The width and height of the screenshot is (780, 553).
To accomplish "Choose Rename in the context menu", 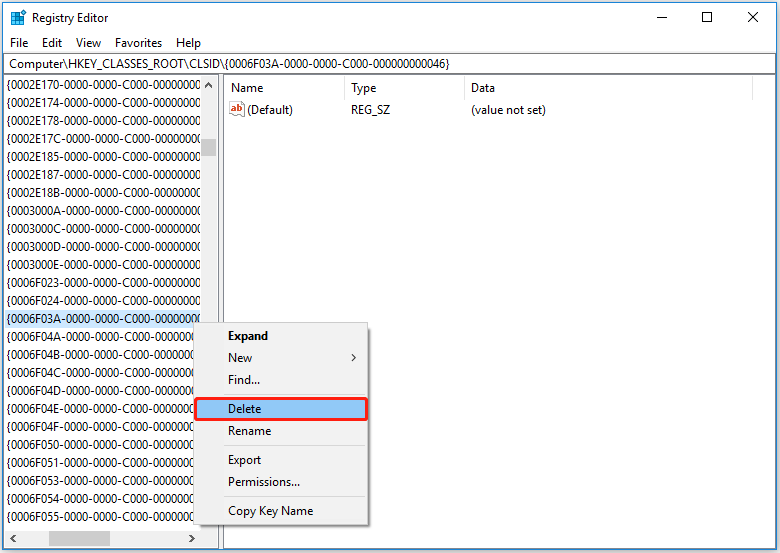I will (x=281, y=431).
